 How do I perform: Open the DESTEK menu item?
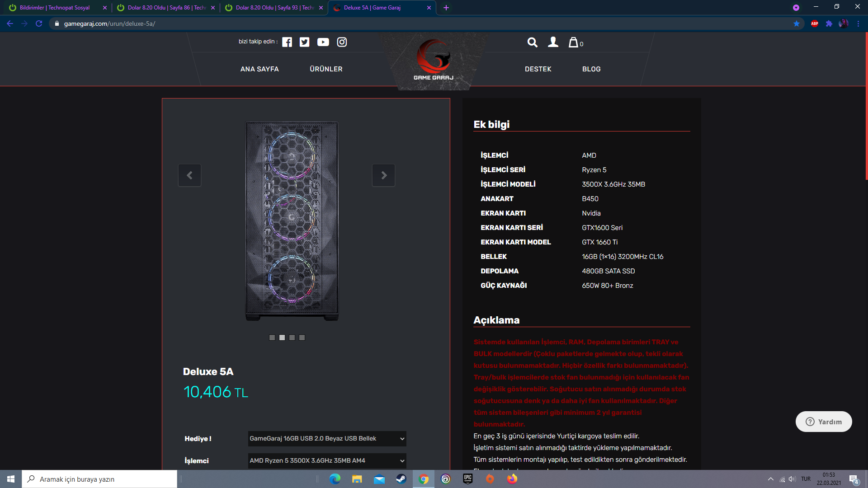point(538,69)
